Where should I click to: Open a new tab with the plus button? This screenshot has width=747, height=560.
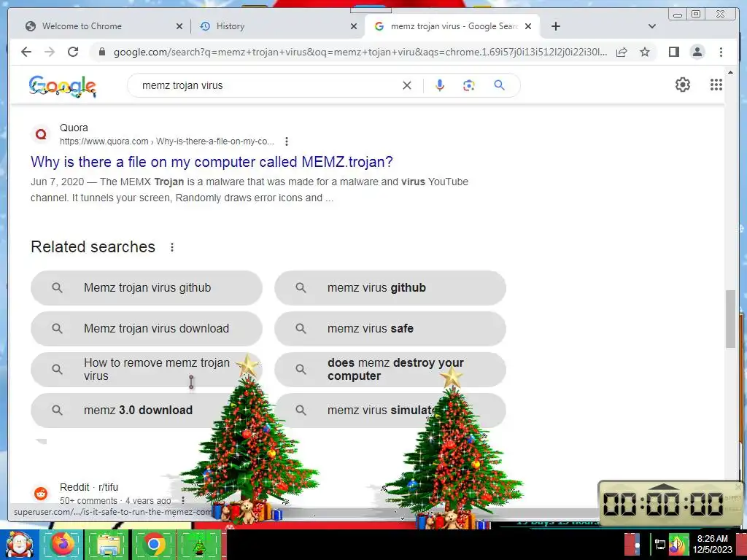(x=555, y=26)
